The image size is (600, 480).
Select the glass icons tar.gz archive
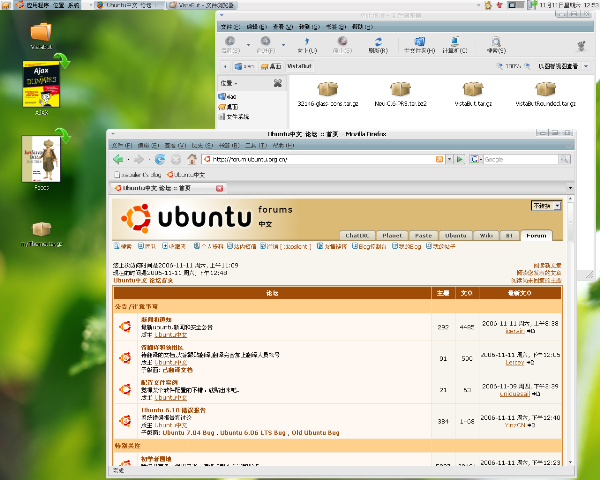[328, 95]
